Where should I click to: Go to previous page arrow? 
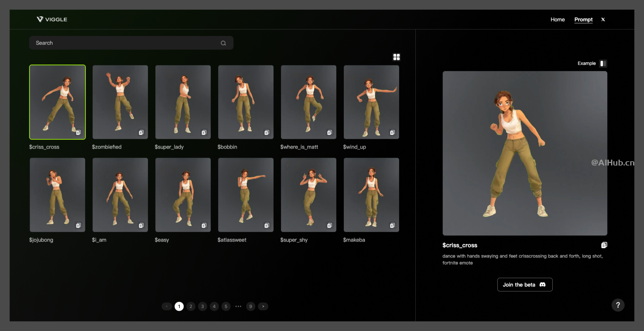pyautogui.click(x=167, y=306)
